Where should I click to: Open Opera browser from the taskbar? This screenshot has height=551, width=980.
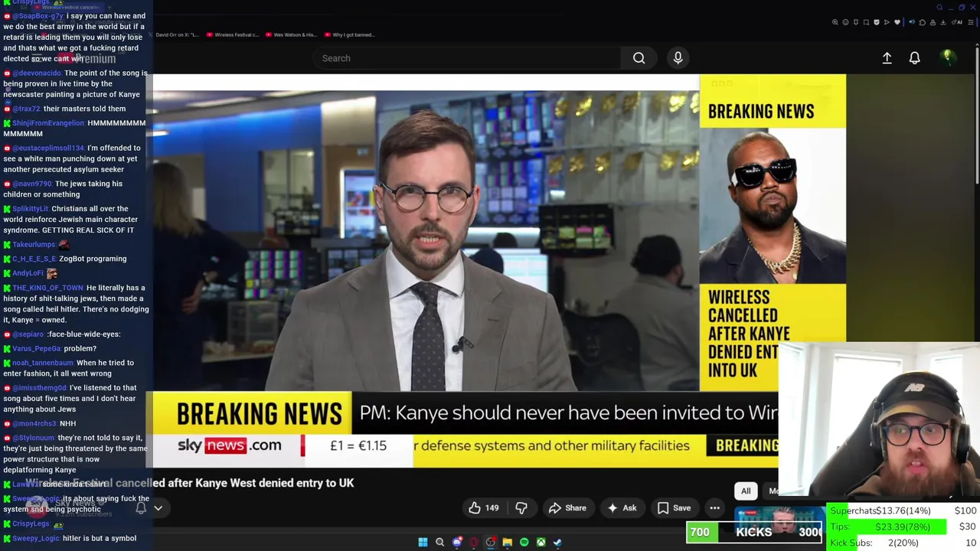pos(474,542)
